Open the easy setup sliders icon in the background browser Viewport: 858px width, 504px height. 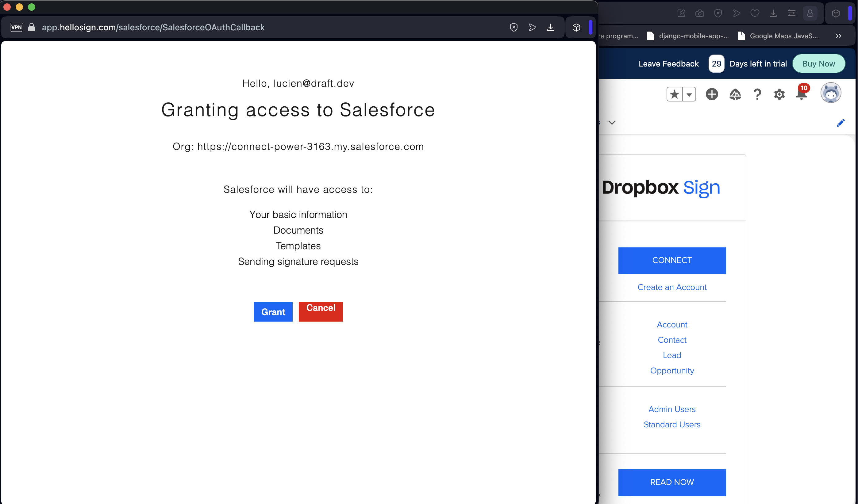[792, 13]
